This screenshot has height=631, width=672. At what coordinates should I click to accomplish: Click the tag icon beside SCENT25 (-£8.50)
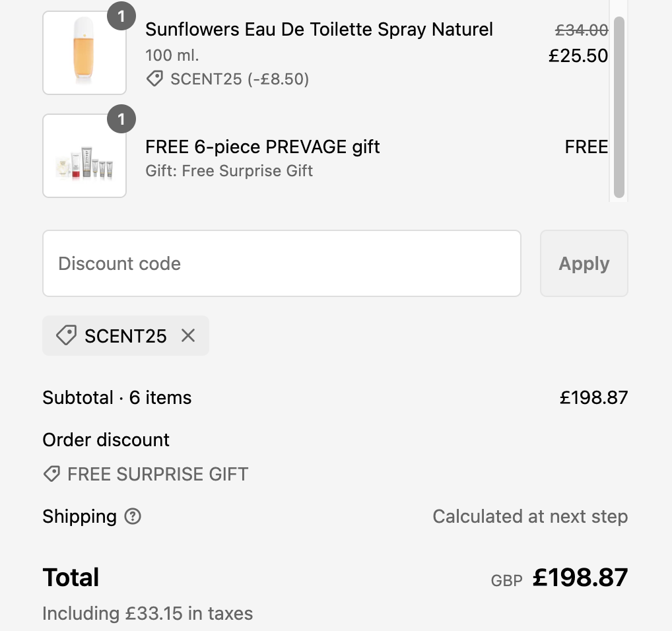[x=154, y=79]
